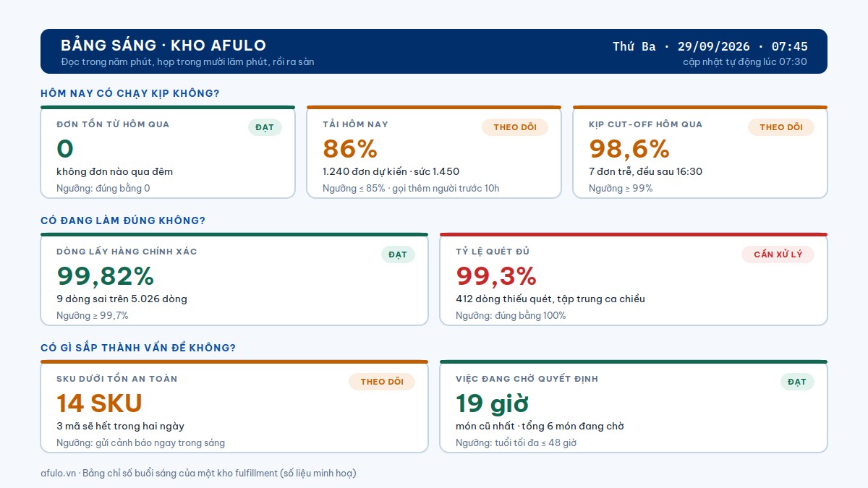Image resolution: width=868 pixels, height=488 pixels.
Task: Select the "TỶ LỆ QUÉT ĐỦ" label
Action: click(493, 252)
